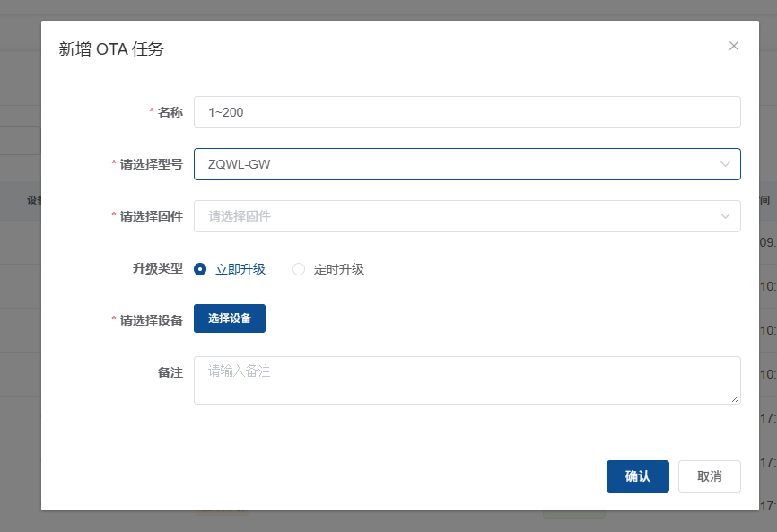
Task: Open the 请选择型号 dropdown showing ZQWL-GW
Action: pos(467,164)
